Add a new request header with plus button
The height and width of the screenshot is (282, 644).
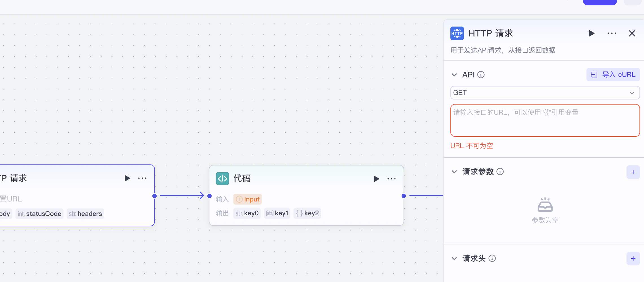click(x=633, y=259)
